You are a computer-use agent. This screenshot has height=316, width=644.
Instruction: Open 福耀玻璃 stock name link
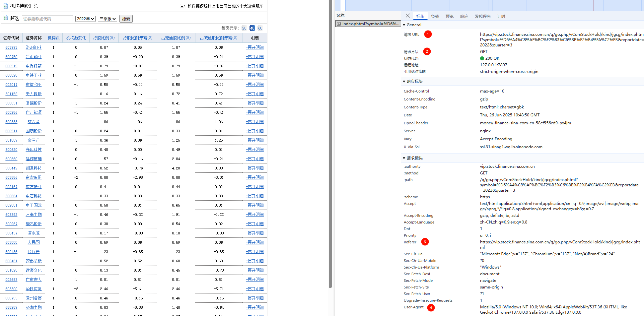point(34,159)
